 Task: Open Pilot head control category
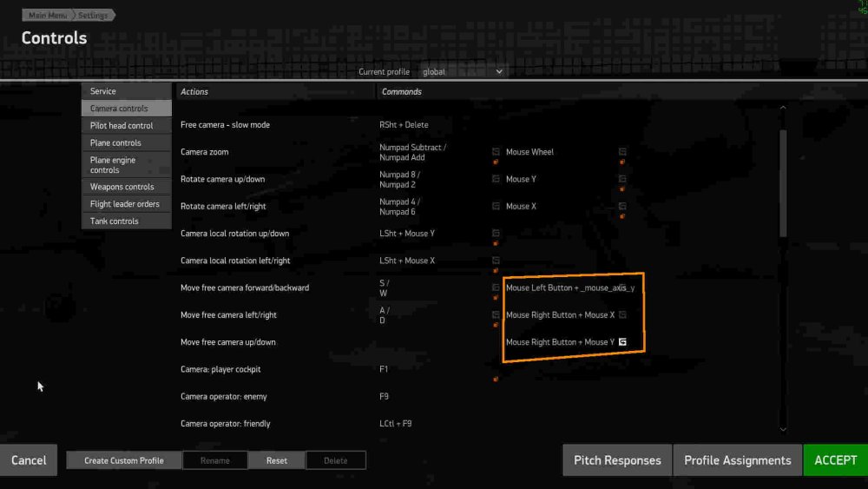point(126,125)
